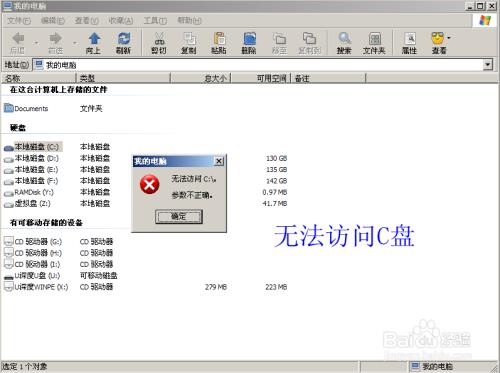Select drive icon for 本地磁盘 (D:)

9,159
